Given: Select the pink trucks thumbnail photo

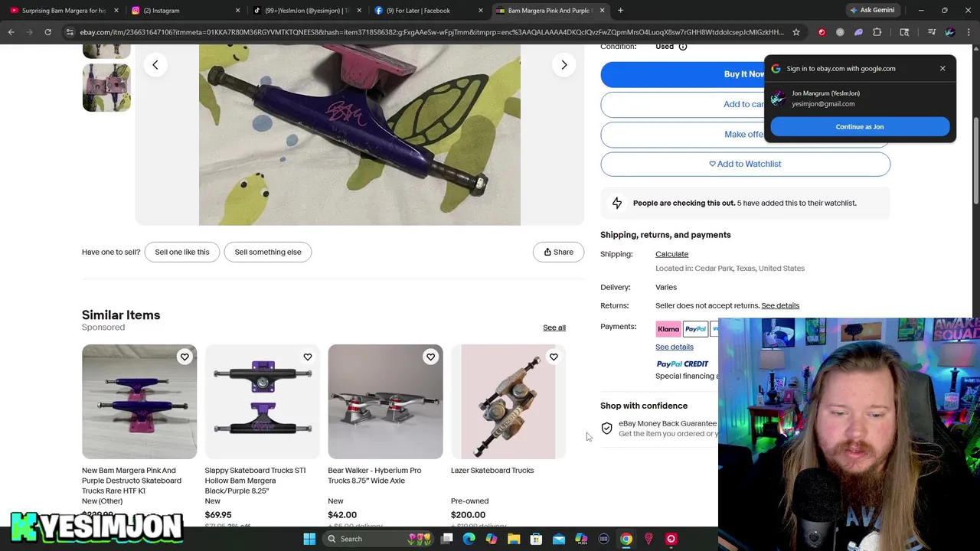Looking at the screenshot, I should point(106,87).
